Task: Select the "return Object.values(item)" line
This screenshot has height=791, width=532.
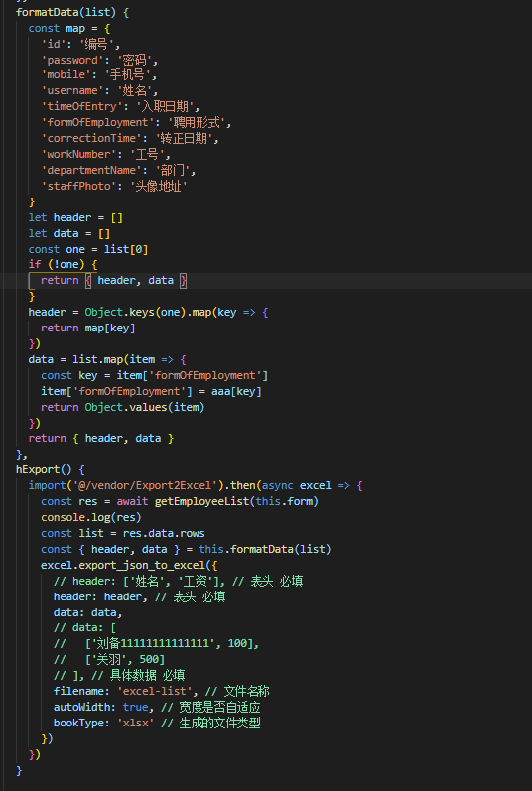Action: pos(123,407)
